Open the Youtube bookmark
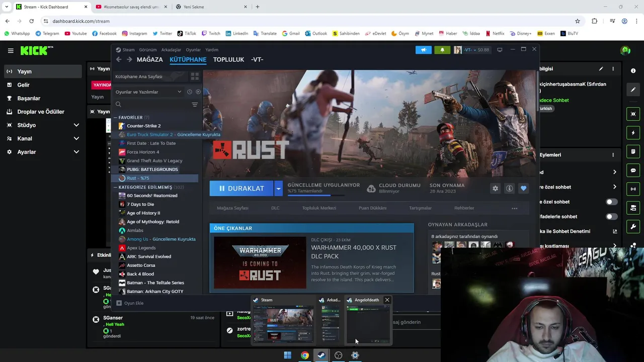Image resolution: width=644 pixels, height=362 pixels. [x=75, y=34]
